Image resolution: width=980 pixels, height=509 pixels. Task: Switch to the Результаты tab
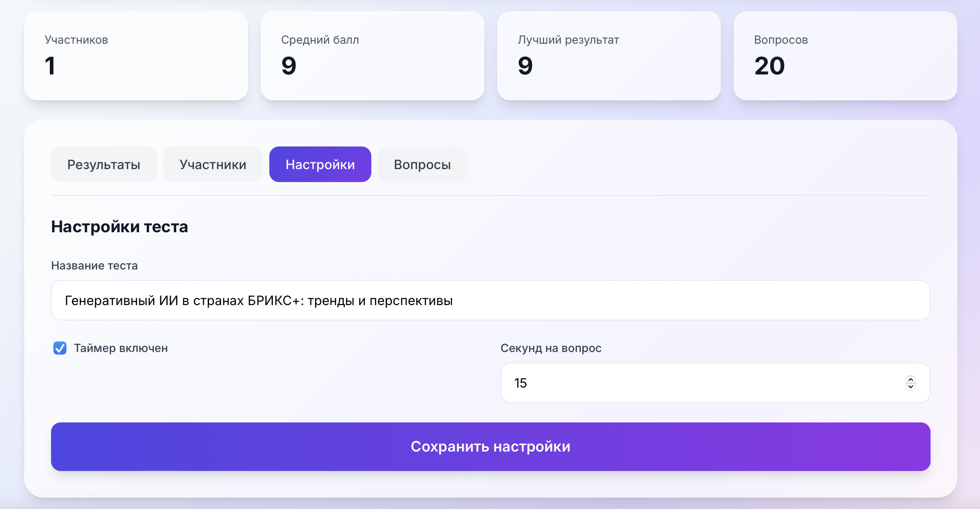(x=104, y=164)
